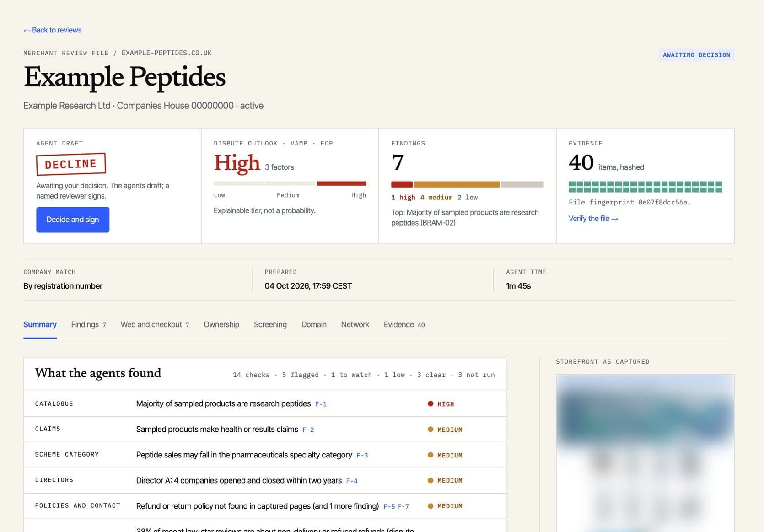The width and height of the screenshot is (764, 532).
Task: Click 'Majority of sampled products are research peptides' in Catalogue row
Action: tap(223, 403)
